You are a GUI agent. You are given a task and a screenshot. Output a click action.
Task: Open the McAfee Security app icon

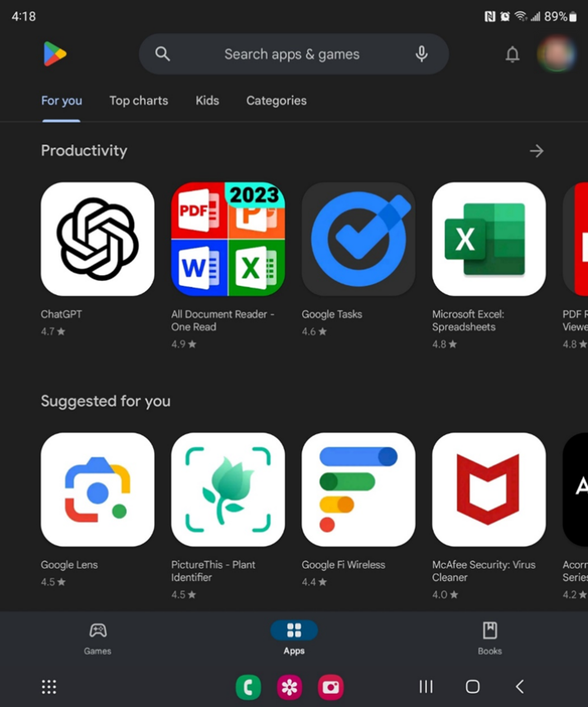coord(489,490)
